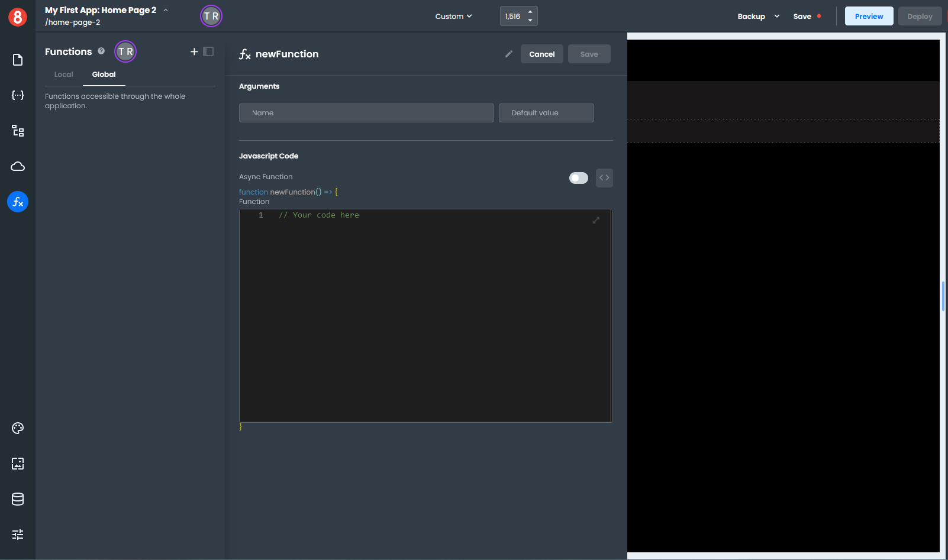Toggle the code view brackets button

tap(604, 178)
